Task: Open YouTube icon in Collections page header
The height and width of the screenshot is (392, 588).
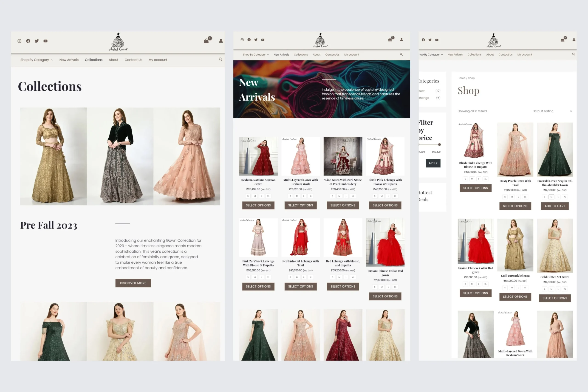Action: point(45,41)
